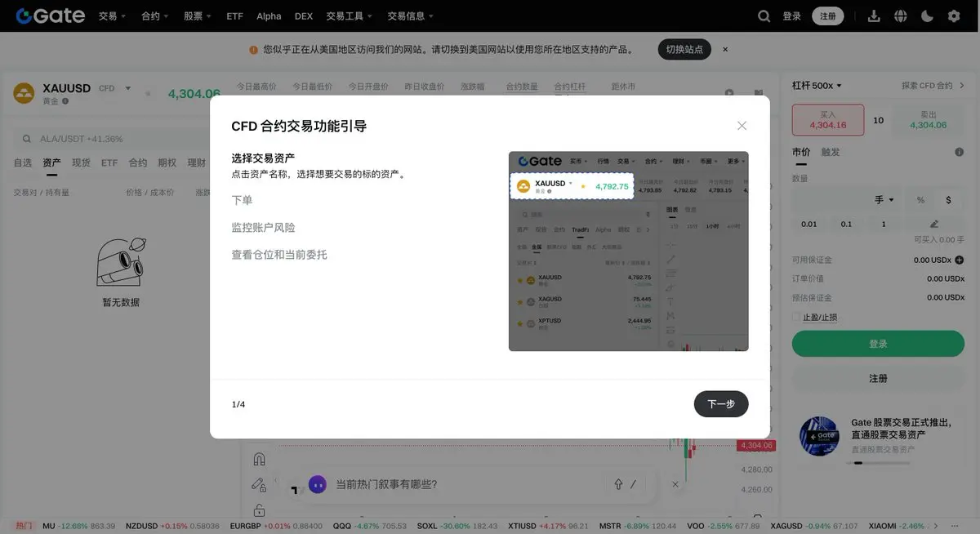
Task: Toggle dark mode moon icon
Action: click(x=927, y=16)
